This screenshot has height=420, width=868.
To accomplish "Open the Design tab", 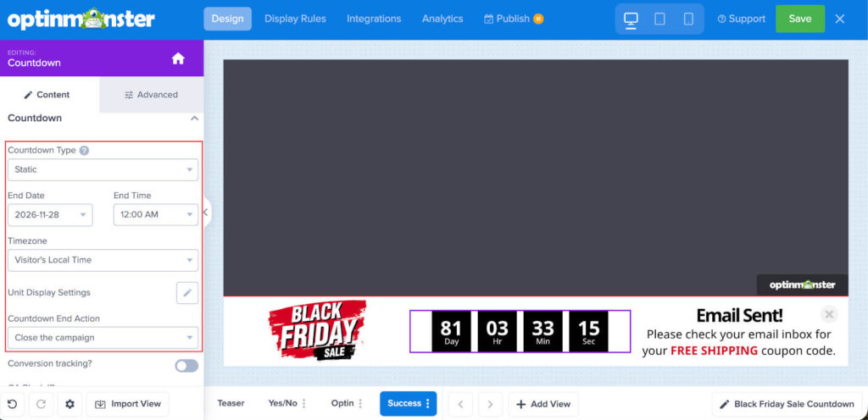I will coord(227,19).
